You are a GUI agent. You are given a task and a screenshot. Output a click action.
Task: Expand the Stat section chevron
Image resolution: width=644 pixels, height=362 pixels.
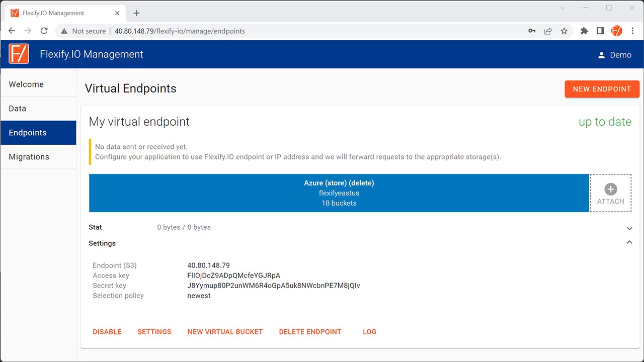[629, 228]
